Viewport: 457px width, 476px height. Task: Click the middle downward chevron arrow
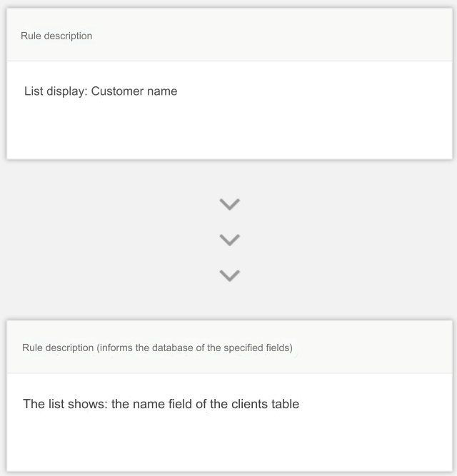click(x=229, y=240)
